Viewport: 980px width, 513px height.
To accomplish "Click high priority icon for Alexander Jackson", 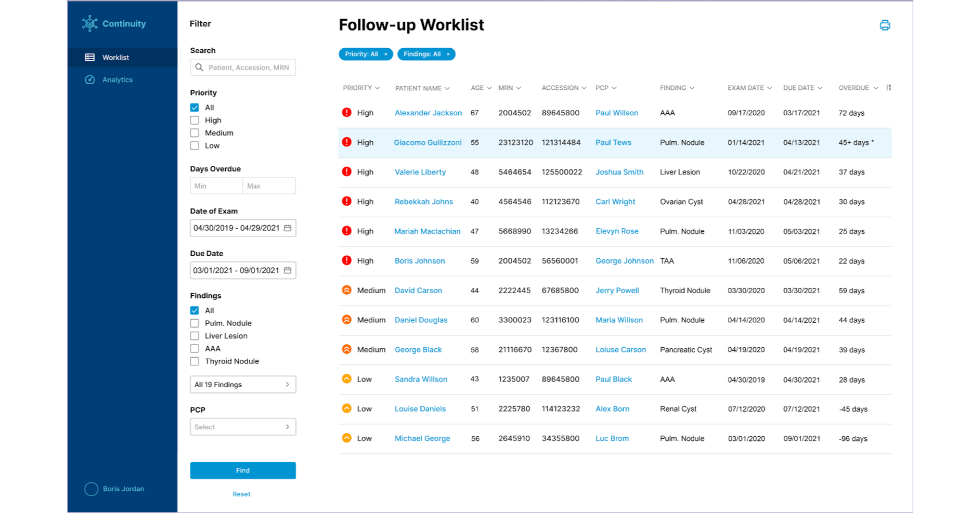I will pyautogui.click(x=347, y=113).
